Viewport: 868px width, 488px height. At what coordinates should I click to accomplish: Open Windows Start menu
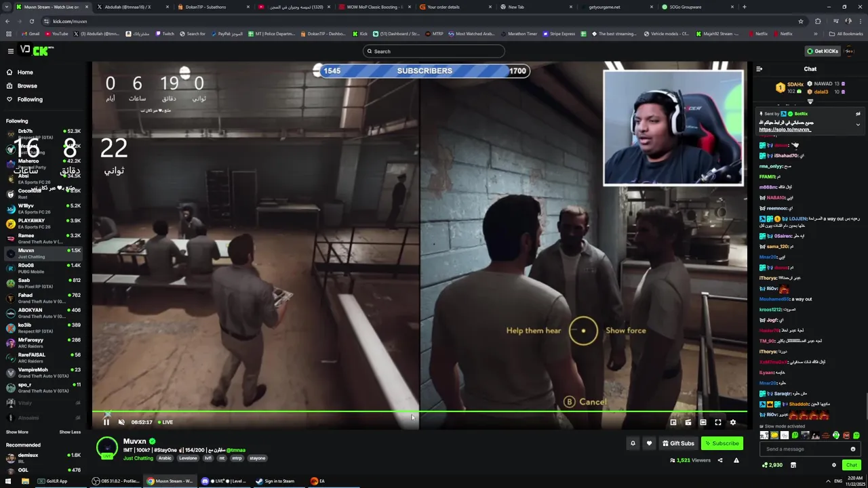click(x=7, y=481)
